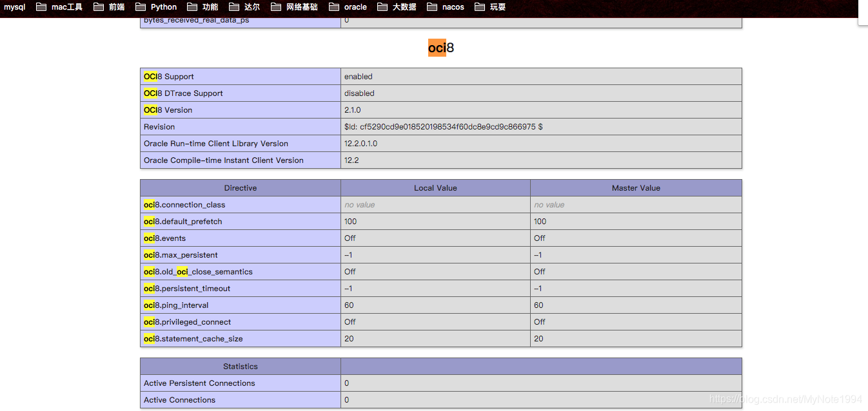This screenshot has width=868, height=411.
Task: Select Oracle Compile-time Instant Client Version label
Action: pyautogui.click(x=224, y=160)
